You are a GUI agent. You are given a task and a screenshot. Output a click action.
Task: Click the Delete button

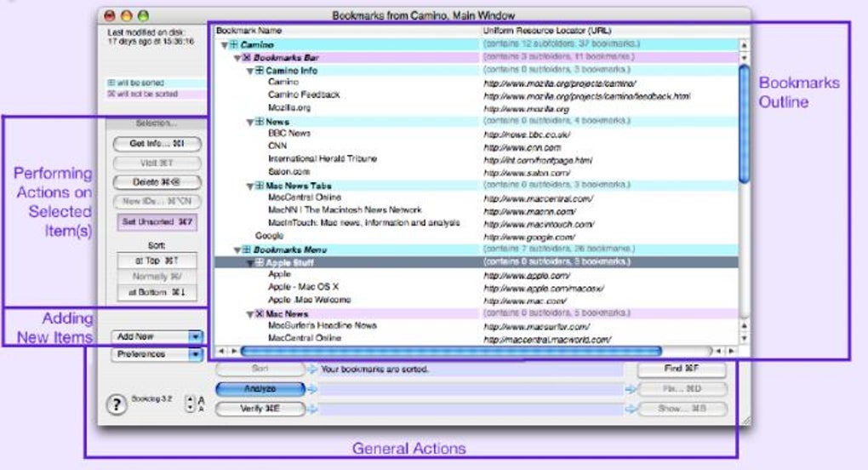[x=157, y=182]
